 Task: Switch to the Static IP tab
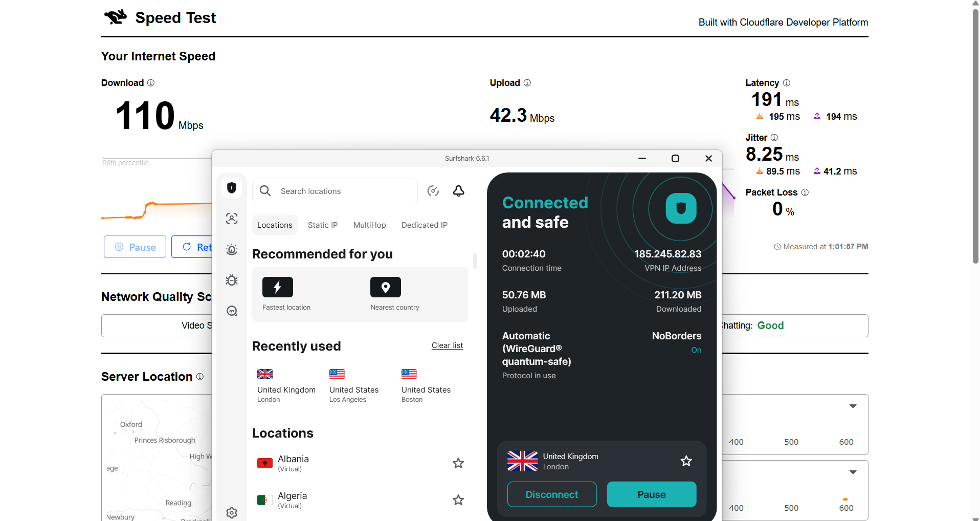(322, 225)
